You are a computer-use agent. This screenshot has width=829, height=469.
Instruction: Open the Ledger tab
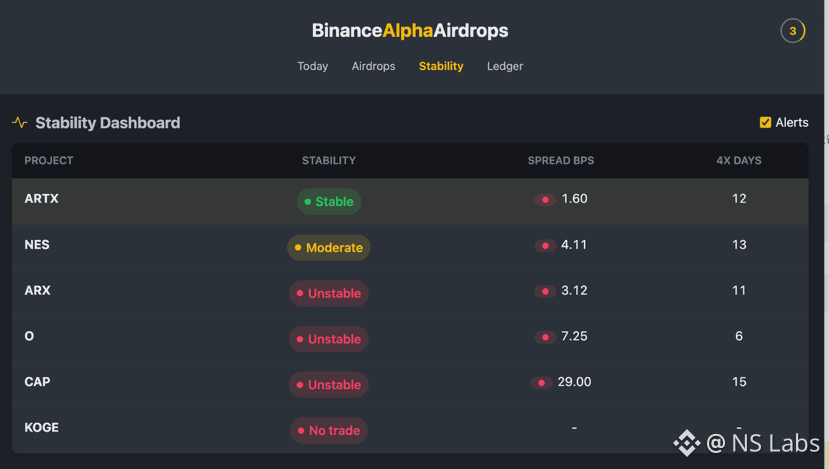tap(505, 66)
